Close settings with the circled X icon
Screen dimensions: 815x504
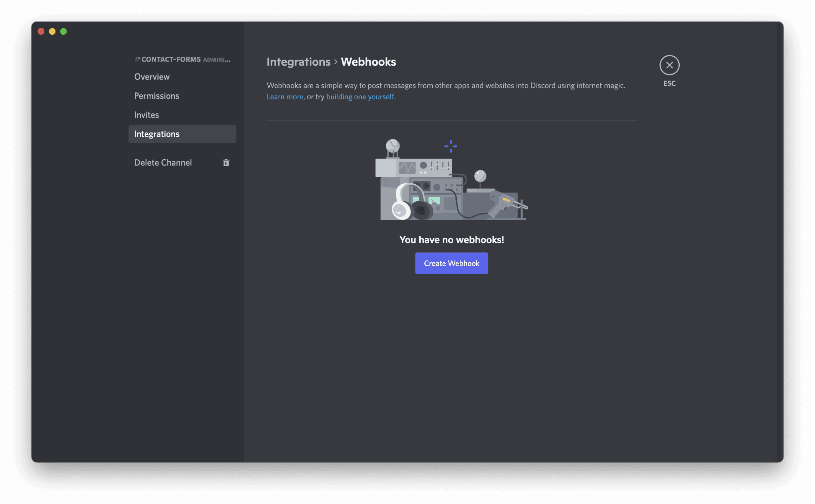point(669,65)
